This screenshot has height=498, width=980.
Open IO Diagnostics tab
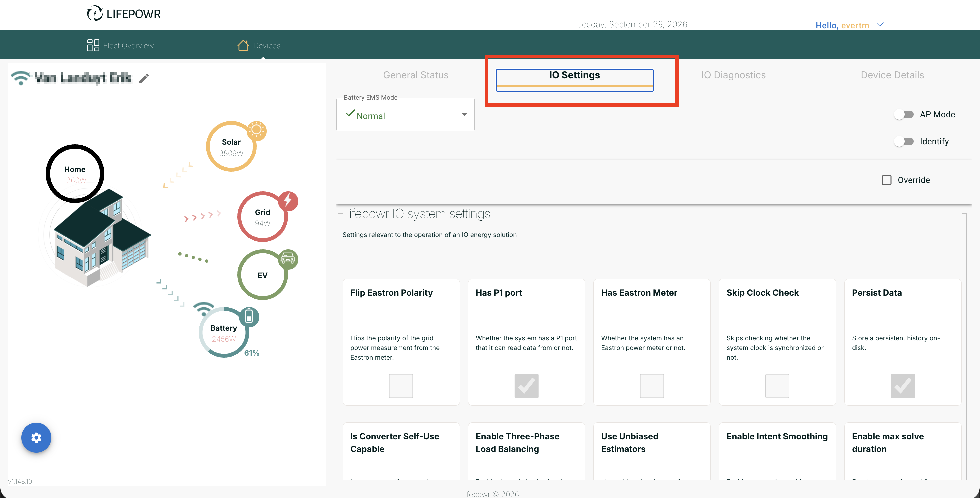(x=733, y=75)
